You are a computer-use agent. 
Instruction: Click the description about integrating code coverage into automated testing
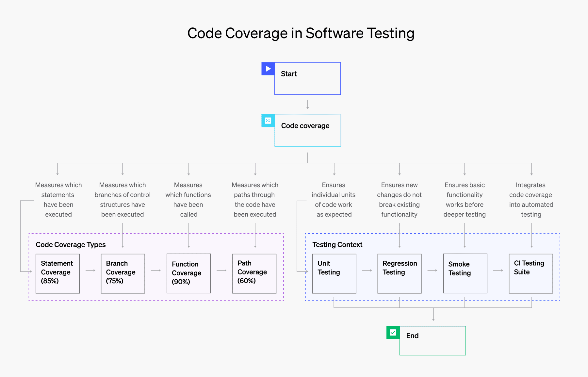[531, 200]
